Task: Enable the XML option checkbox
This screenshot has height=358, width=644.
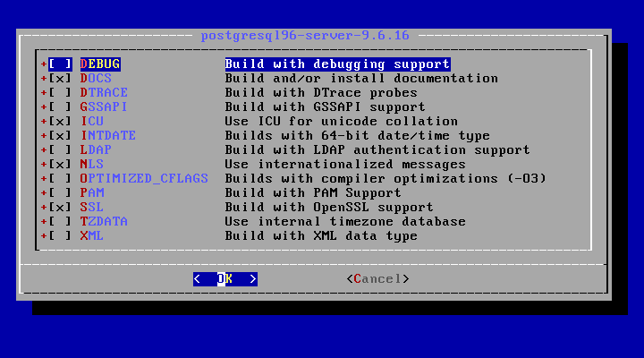Action: [x=61, y=236]
